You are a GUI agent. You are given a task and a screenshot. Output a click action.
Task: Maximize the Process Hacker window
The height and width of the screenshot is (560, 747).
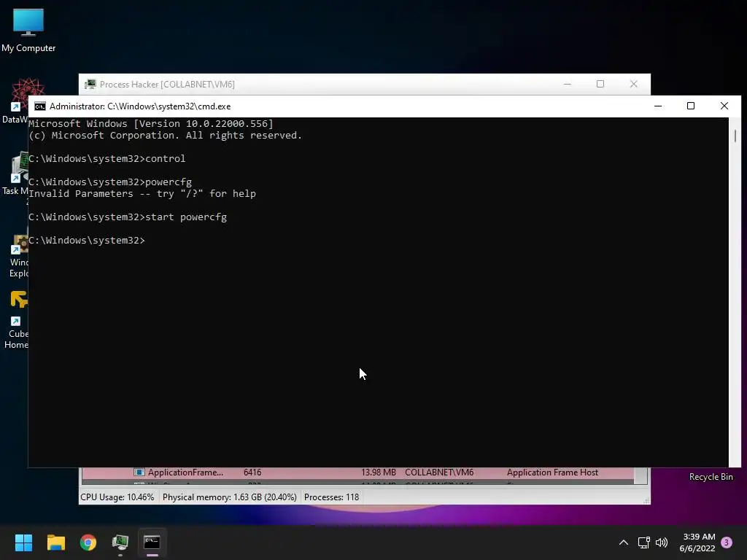click(600, 85)
